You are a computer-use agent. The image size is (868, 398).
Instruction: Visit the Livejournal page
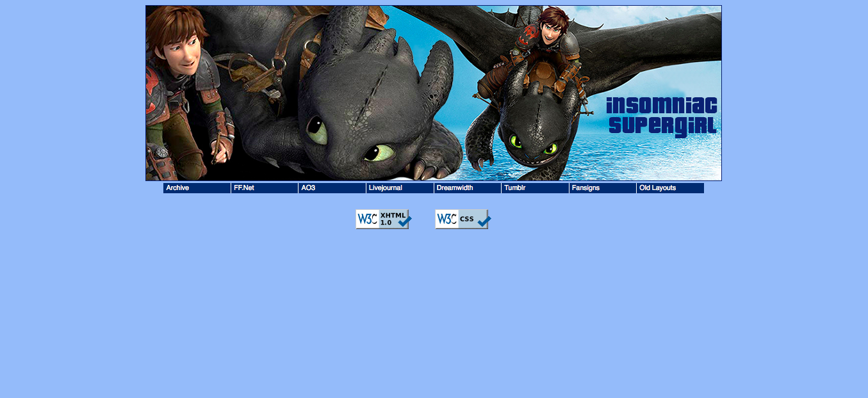click(x=400, y=188)
